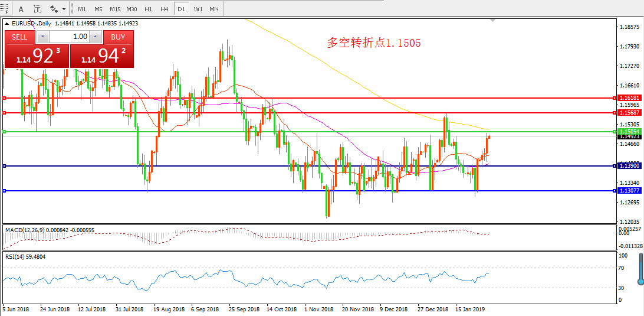Decrease lot volume with down arrow

click(x=42, y=37)
